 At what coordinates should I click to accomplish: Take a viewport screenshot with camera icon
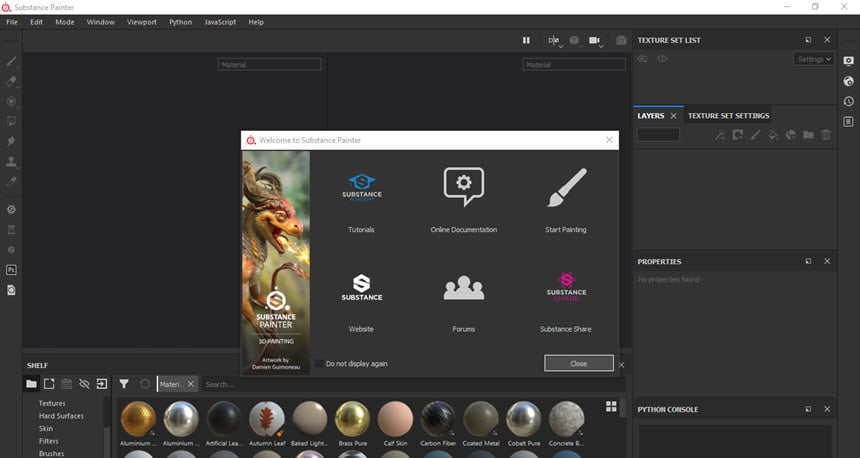pyautogui.click(x=621, y=41)
